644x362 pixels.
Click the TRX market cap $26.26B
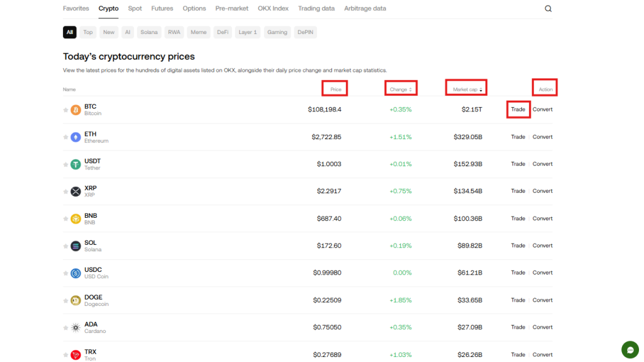[470, 354]
